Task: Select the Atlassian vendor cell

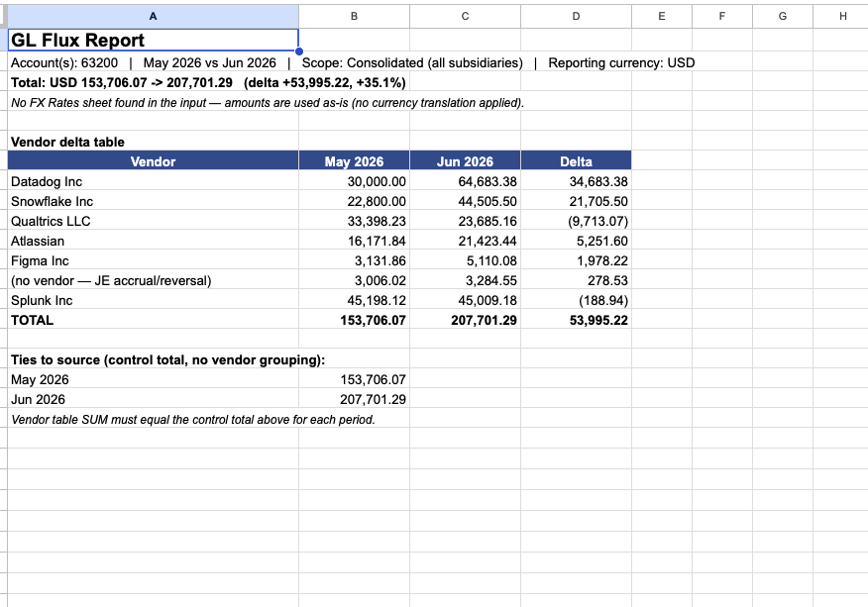Action: click(x=154, y=242)
